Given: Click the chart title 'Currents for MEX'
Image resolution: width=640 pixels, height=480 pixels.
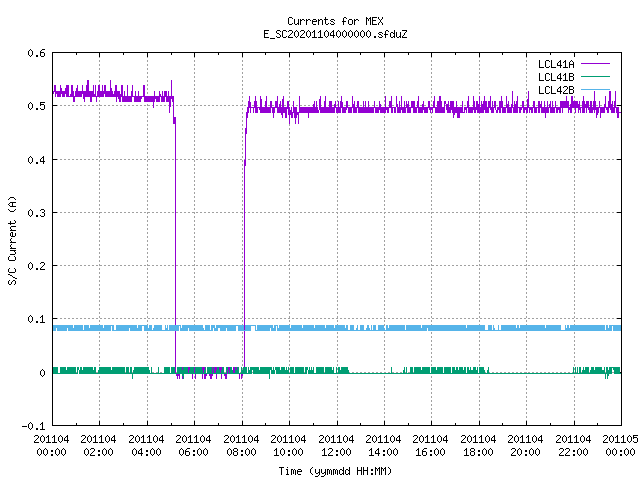Looking at the screenshot, I should tap(335, 21).
